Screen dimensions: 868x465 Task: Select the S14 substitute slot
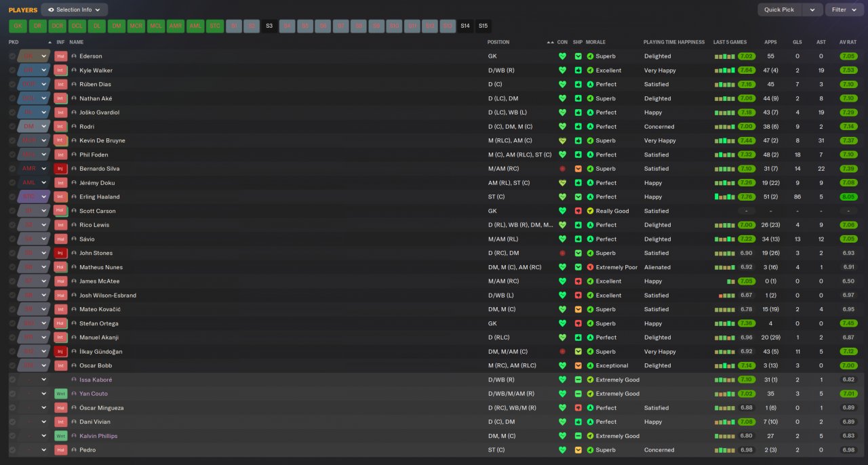[465, 26]
